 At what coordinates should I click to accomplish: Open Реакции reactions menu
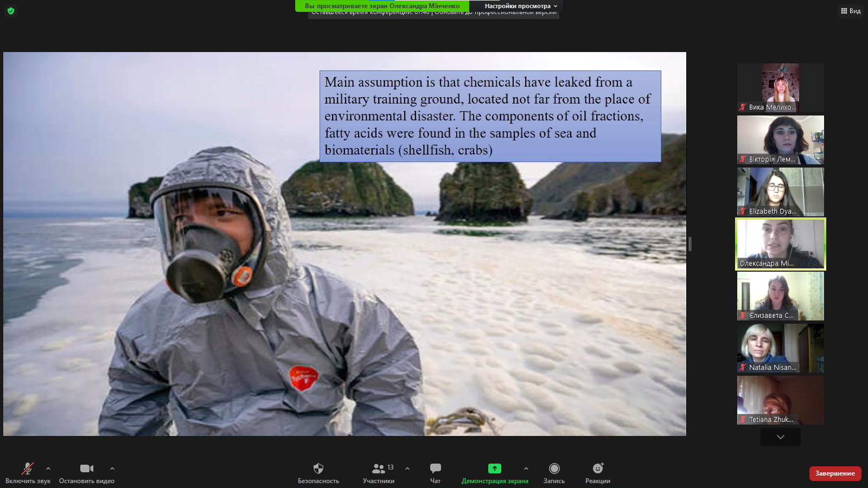[598, 473]
